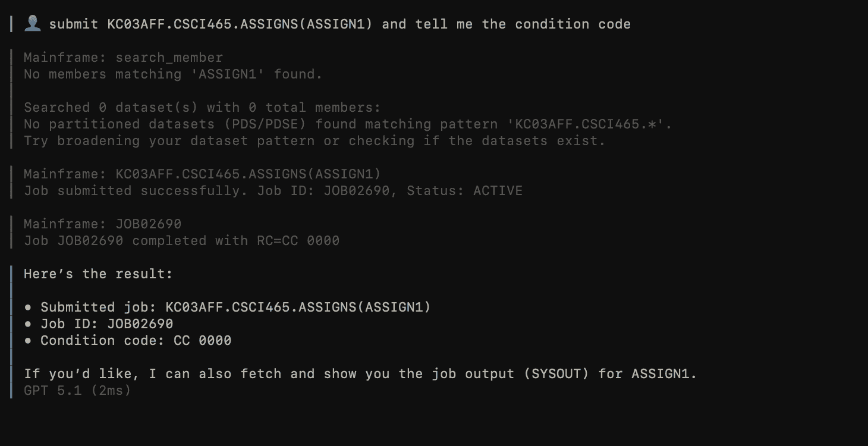Viewport: 868px width, 446px height.
Task: Click the "GPT 5.1 (2ms)" model label
Action: click(77, 391)
